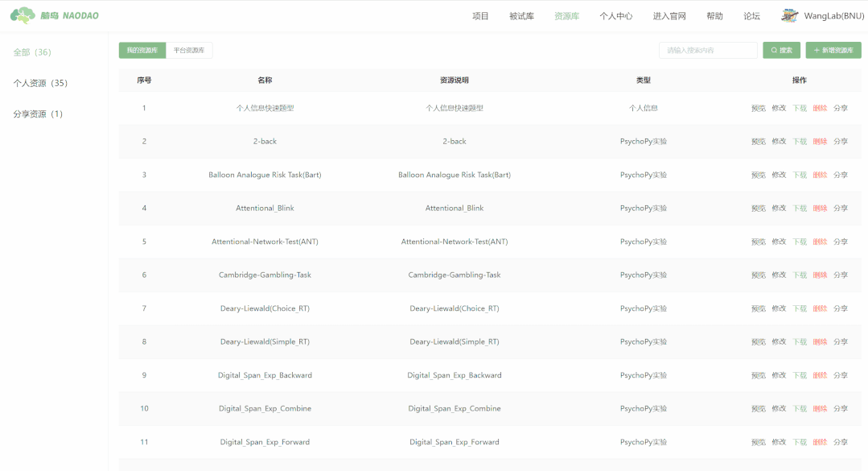The width and height of the screenshot is (868, 471).
Task: Click the 资源说明 column header
Action: tap(454, 81)
